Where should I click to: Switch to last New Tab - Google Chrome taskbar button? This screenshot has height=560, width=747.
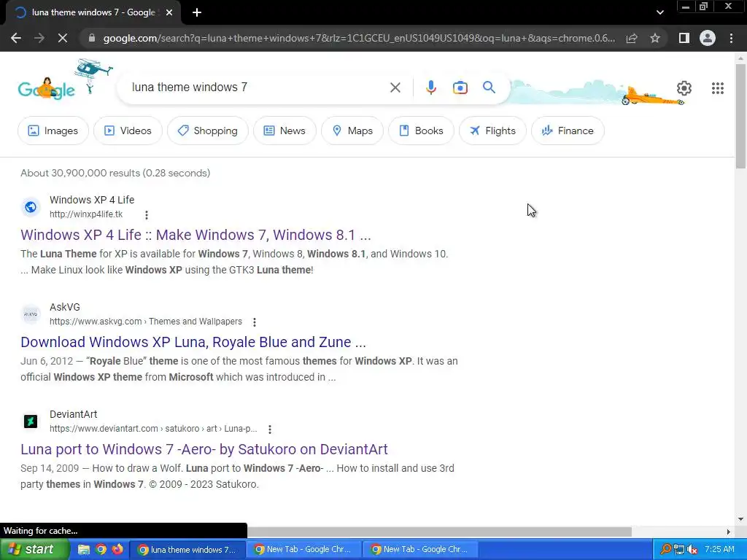(421, 550)
